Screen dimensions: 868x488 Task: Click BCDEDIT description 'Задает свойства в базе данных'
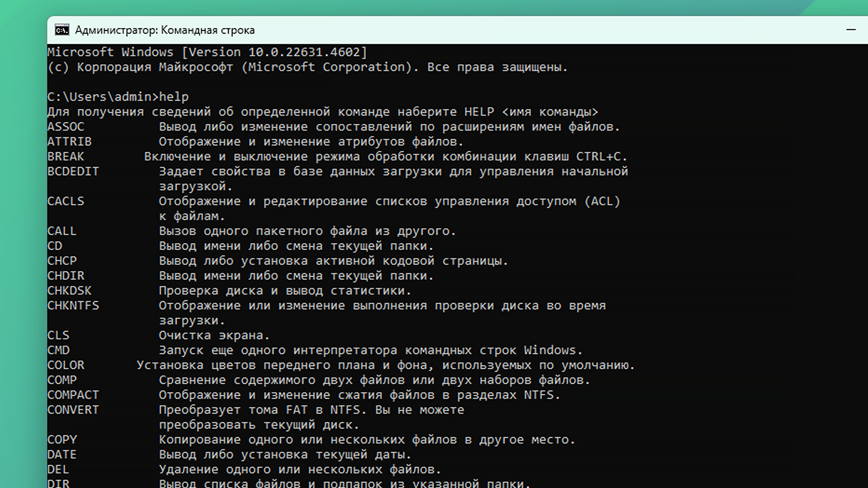[393, 171]
